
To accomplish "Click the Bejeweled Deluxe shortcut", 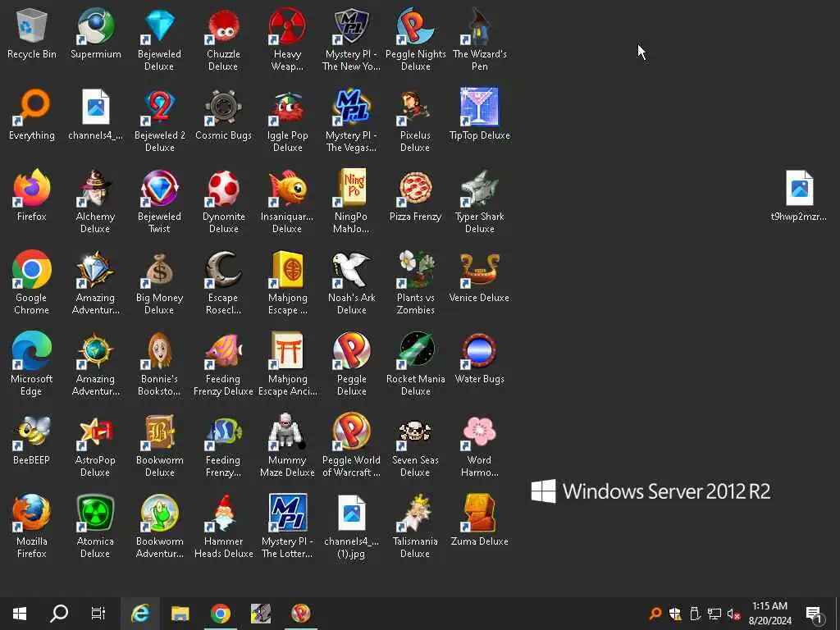I will (159, 39).
